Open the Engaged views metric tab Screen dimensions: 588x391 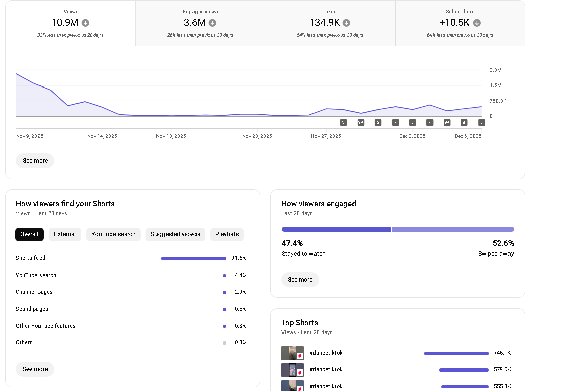pyautogui.click(x=200, y=23)
